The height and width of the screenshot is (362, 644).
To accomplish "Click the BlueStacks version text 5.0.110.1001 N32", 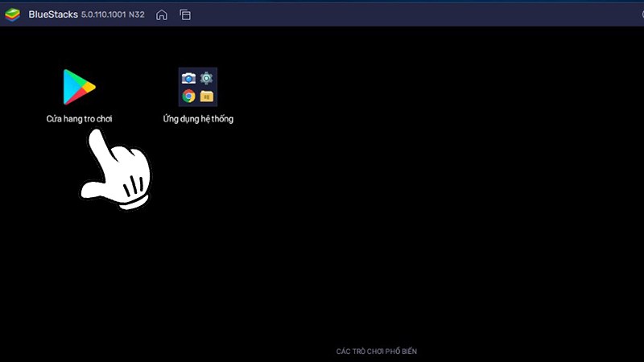I will click(113, 14).
